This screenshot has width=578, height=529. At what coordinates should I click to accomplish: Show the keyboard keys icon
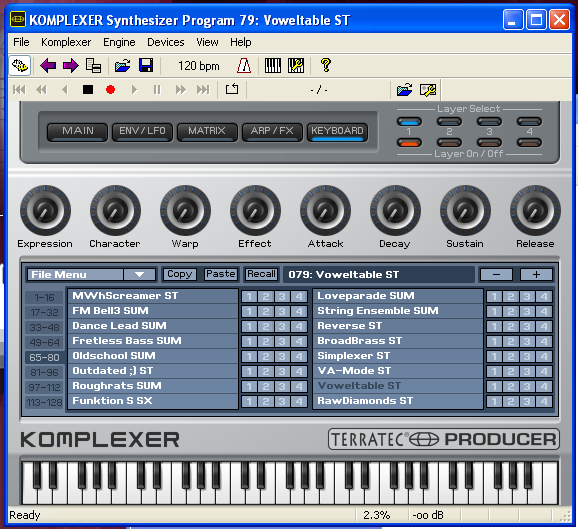(x=273, y=66)
